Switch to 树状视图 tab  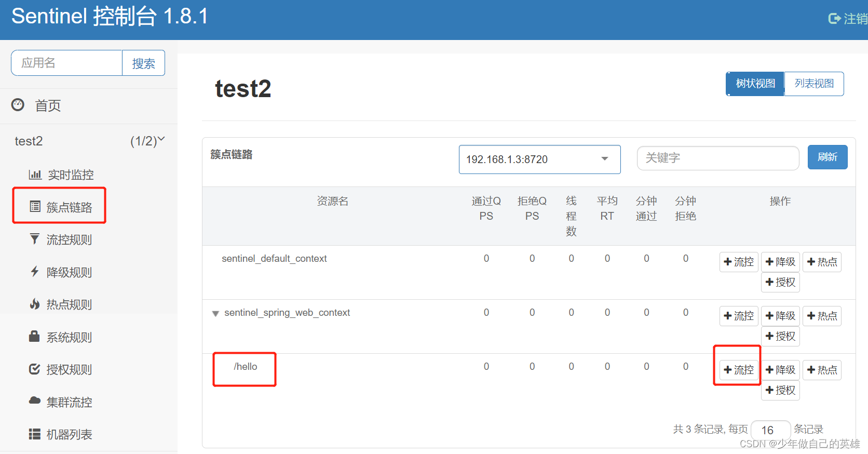point(755,84)
